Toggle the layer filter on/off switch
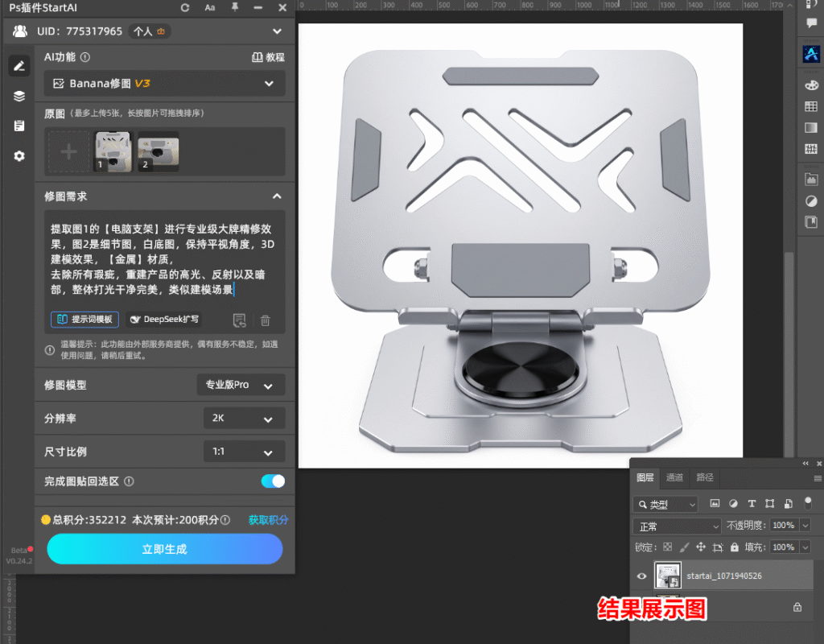This screenshot has width=824, height=644. pos(808,502)
